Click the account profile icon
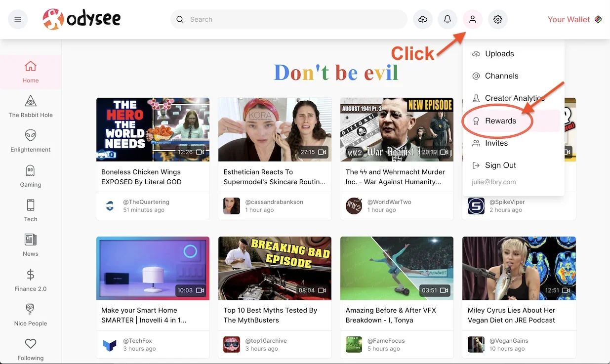This screenshot has width=610, height=364. tap(473, 19)
